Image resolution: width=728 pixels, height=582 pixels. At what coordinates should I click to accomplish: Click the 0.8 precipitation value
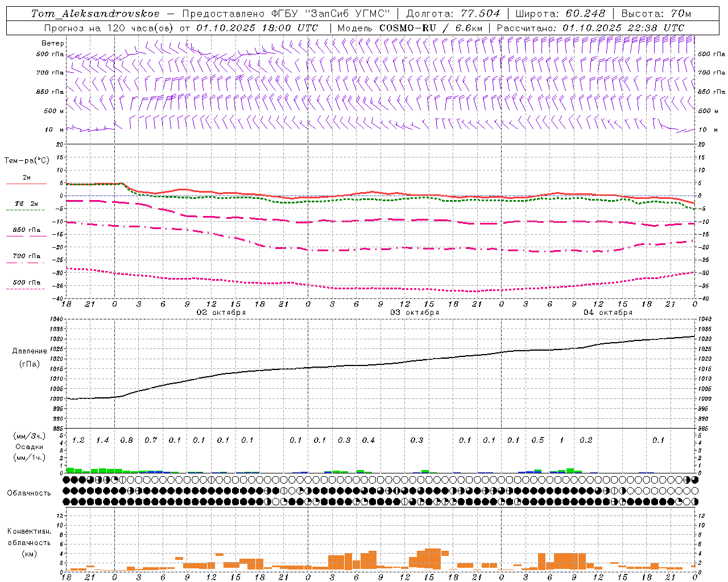point(126,440)
